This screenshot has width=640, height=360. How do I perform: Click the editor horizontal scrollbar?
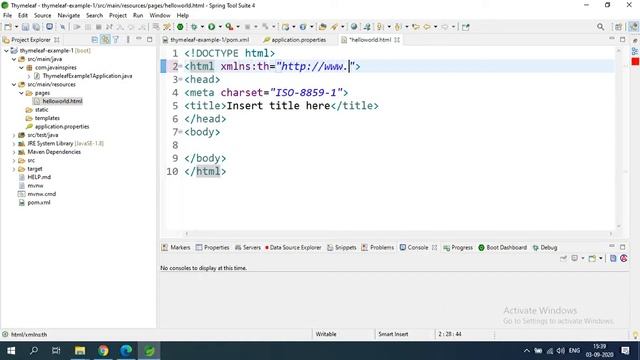[398, 233]
